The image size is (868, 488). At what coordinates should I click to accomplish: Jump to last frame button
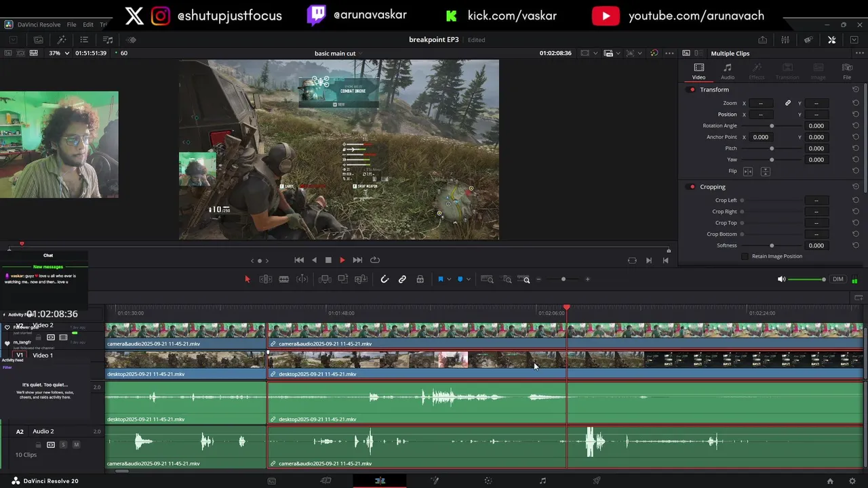click(x=357, y=260)
